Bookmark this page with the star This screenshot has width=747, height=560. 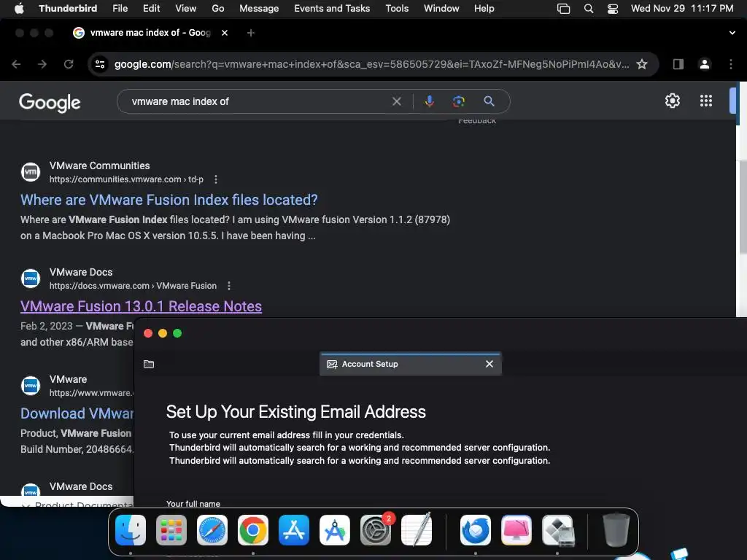642,64
